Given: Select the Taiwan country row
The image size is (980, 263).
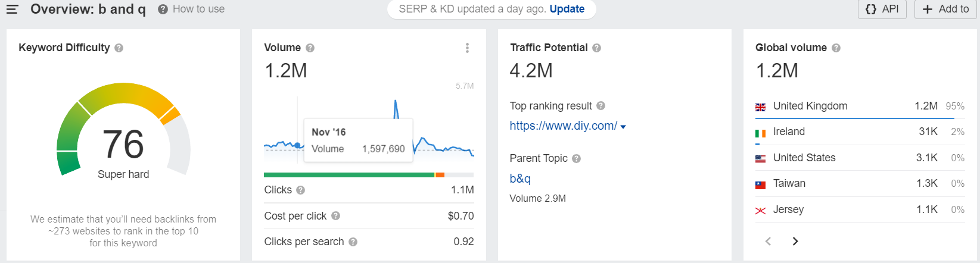Looking at the screenshot, I should (x=860, y=183).
